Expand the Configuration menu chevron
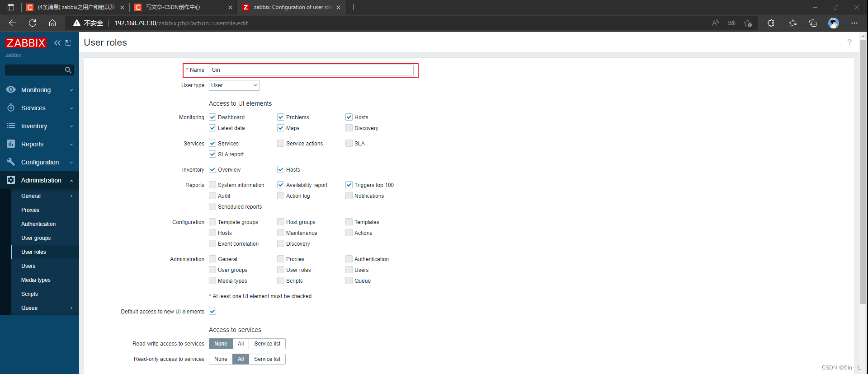 [x=71, y=163]
